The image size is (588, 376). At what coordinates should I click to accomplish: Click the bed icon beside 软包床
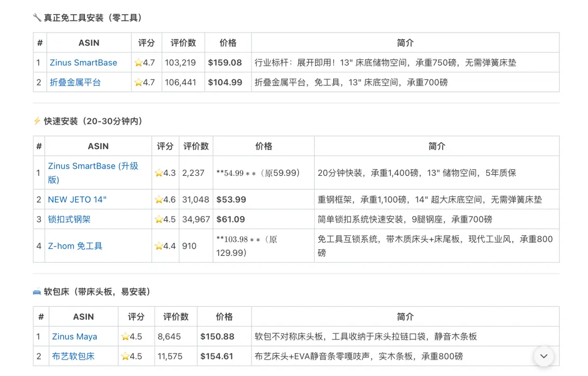37,292
